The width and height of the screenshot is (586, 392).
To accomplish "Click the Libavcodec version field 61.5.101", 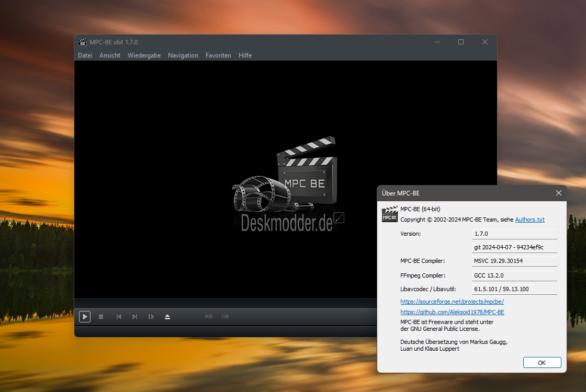I will tap(514, 289).
